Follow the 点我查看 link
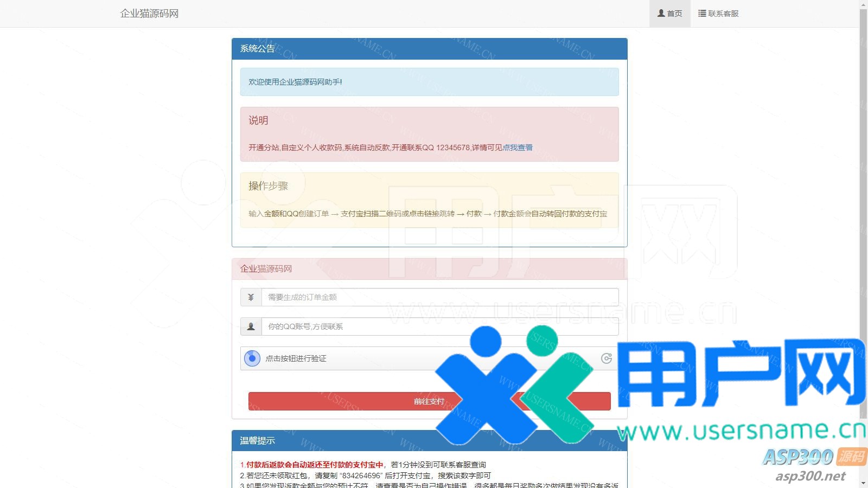868x488 pixels. point(518,147)
